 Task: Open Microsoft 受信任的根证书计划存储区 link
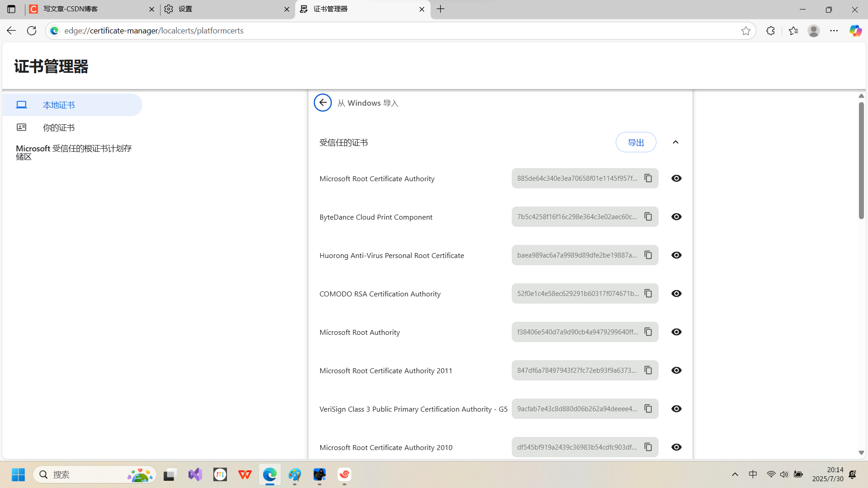click(74, 152)
